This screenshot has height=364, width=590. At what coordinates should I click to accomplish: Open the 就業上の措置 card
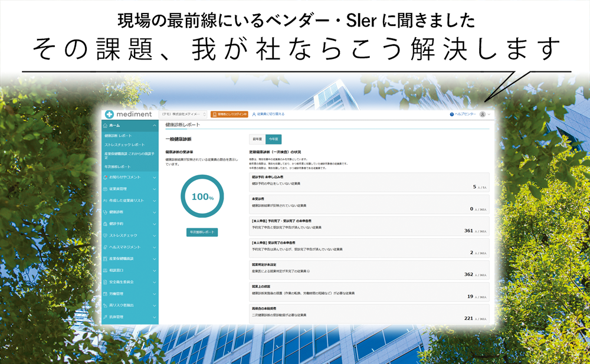pyautogui.click(x=369, y=291)
